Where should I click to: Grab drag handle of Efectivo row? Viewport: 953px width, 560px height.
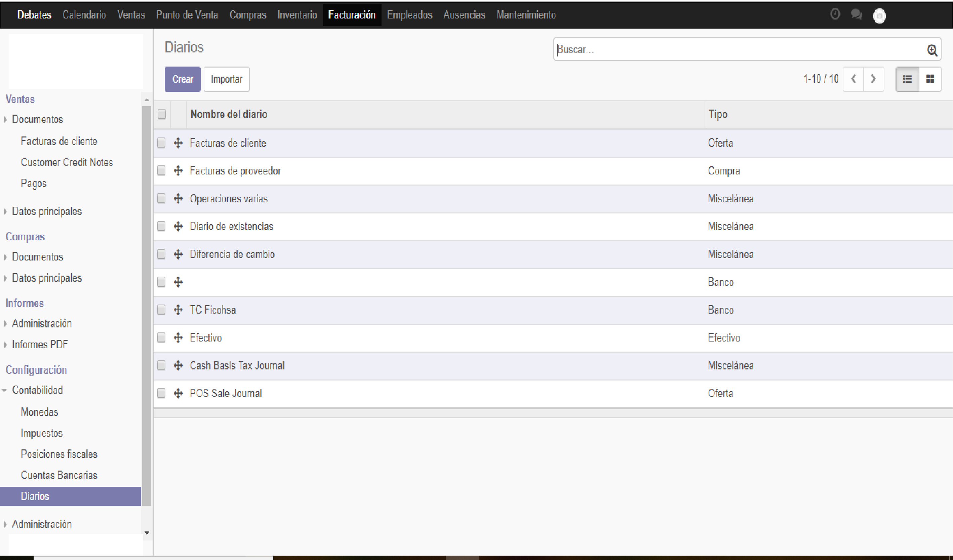(x=178, y=338)
